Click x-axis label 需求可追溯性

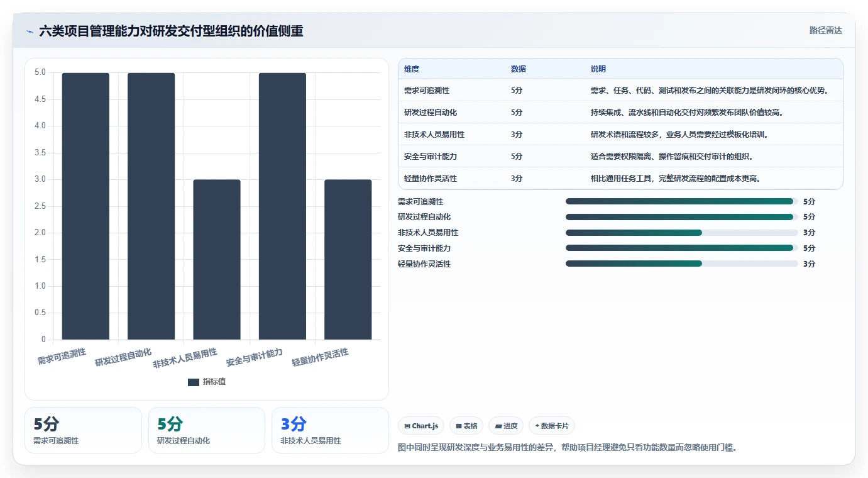click(62, 356)
